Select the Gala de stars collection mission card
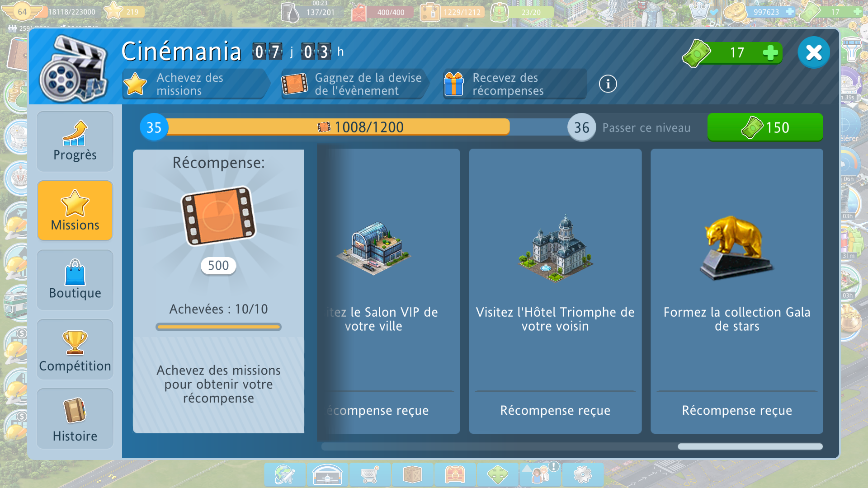 click(737, 291)
